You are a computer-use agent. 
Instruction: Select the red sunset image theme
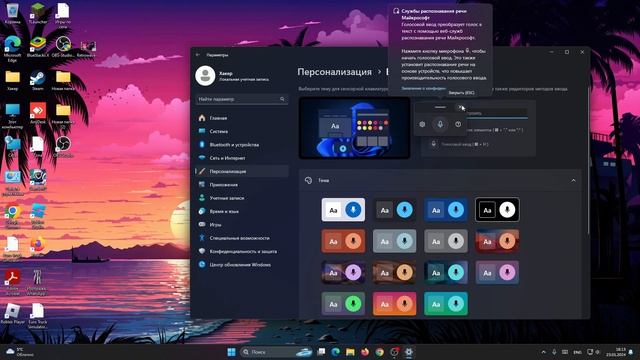pyautogui.click(x=497, y=241)
